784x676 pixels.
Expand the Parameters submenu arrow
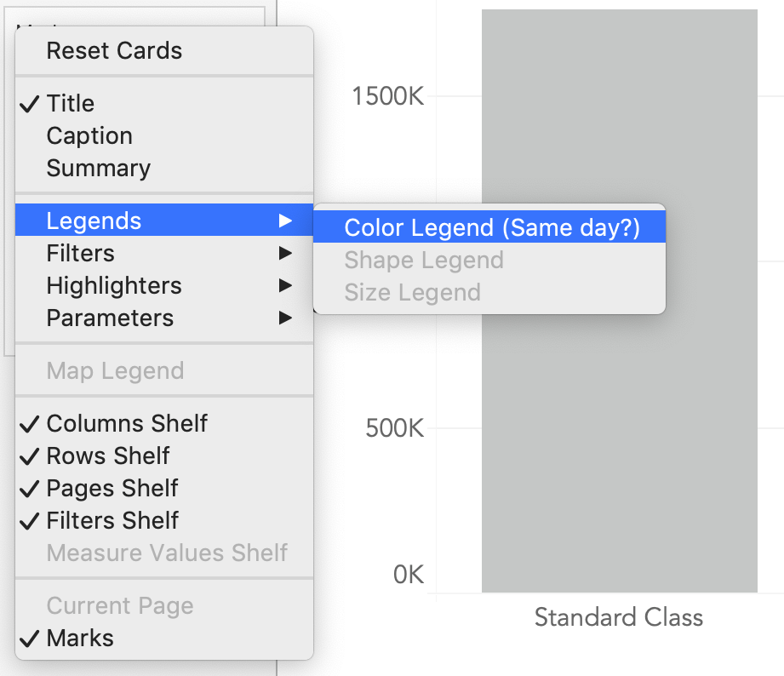pyautogui.click(x=285, y=318)
